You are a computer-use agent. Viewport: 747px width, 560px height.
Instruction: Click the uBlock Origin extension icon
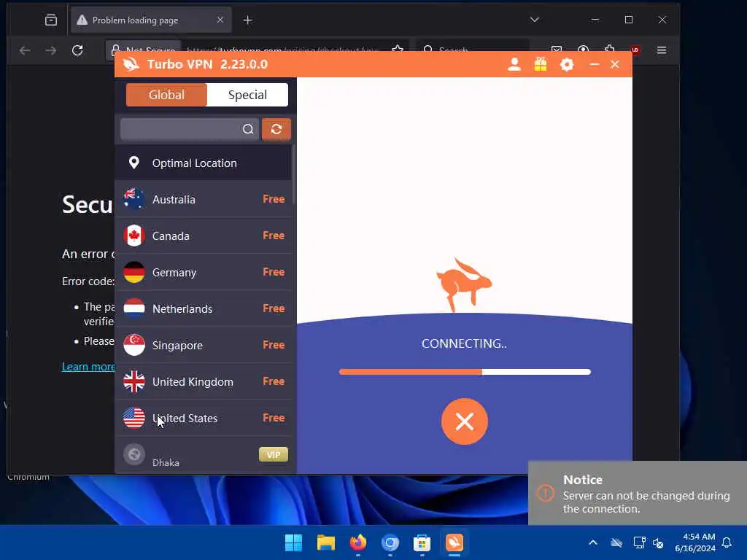point(635,50)
